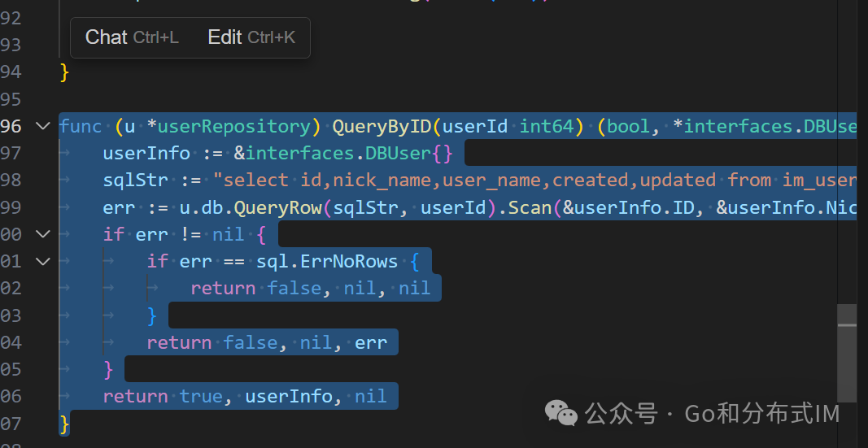Image resolution: width=868 pixels, height=448 pixels.
Task: Click 'return true, userInfo, nil' statement
Action: pos(244,396)
